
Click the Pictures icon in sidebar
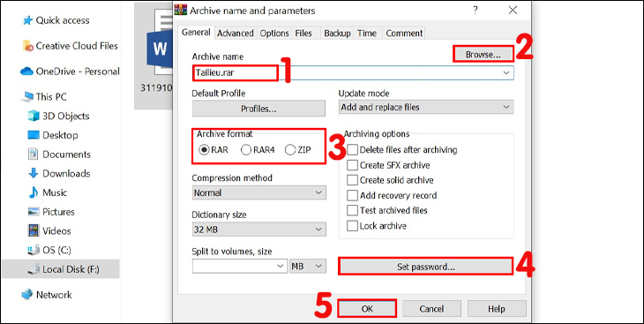coord(34,212)
